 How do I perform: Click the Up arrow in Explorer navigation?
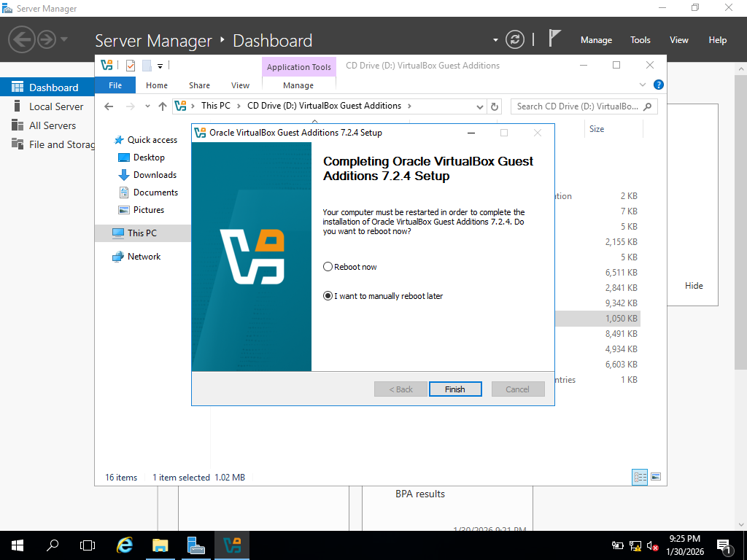pyautogui.click(x=163, y=106)
